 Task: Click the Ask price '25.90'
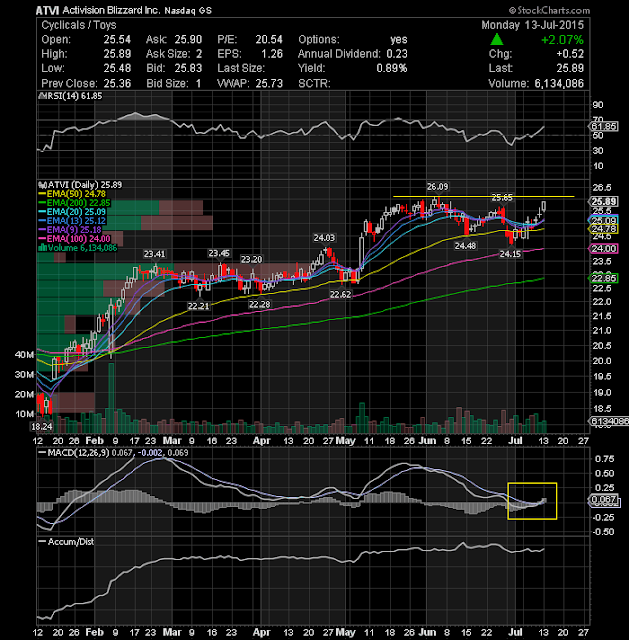(188, 40)
